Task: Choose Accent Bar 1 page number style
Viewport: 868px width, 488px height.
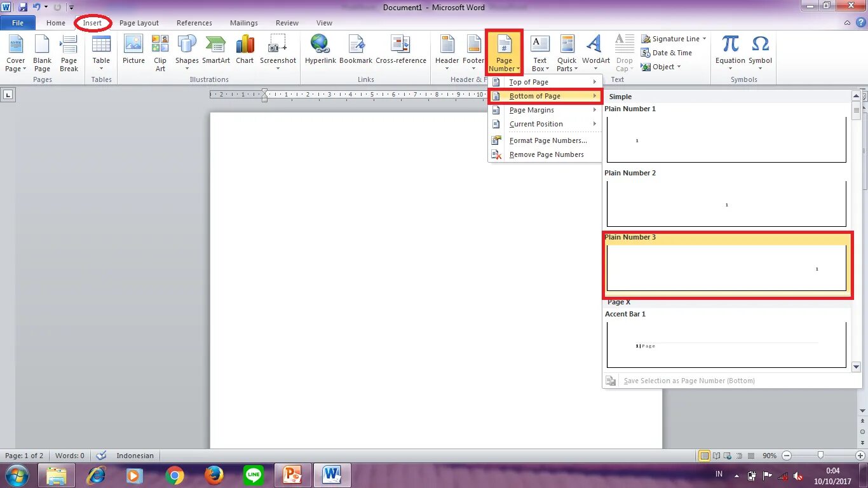Action: point(726,345)
